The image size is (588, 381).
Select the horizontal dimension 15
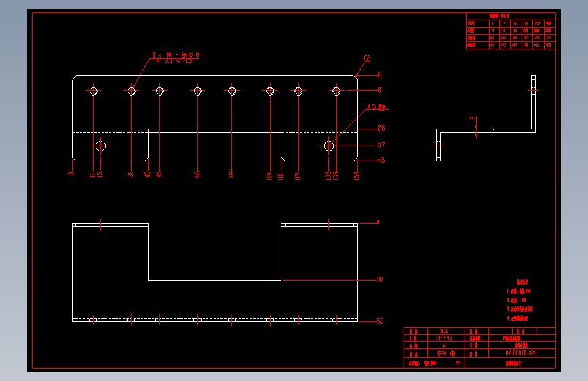[x=100, y=174]
